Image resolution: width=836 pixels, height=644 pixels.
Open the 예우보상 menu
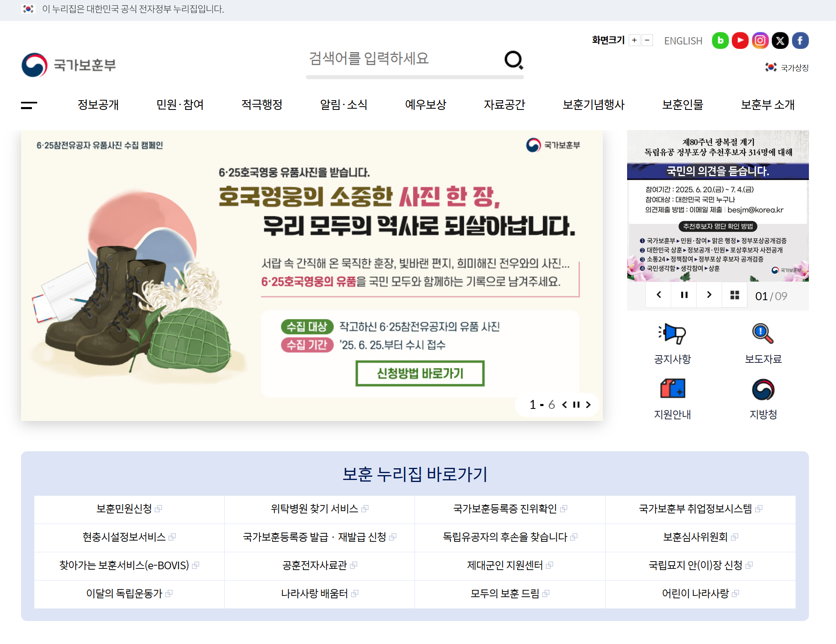click(x=425, y=105)
